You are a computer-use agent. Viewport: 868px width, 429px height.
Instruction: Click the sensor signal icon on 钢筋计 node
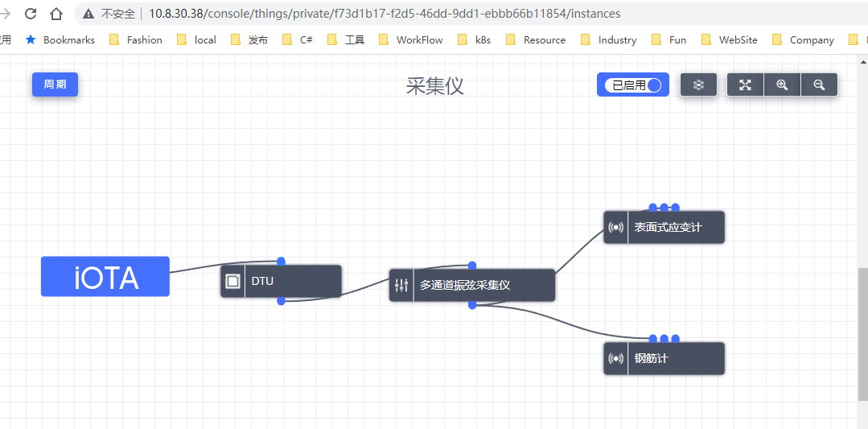coord(616,358)
